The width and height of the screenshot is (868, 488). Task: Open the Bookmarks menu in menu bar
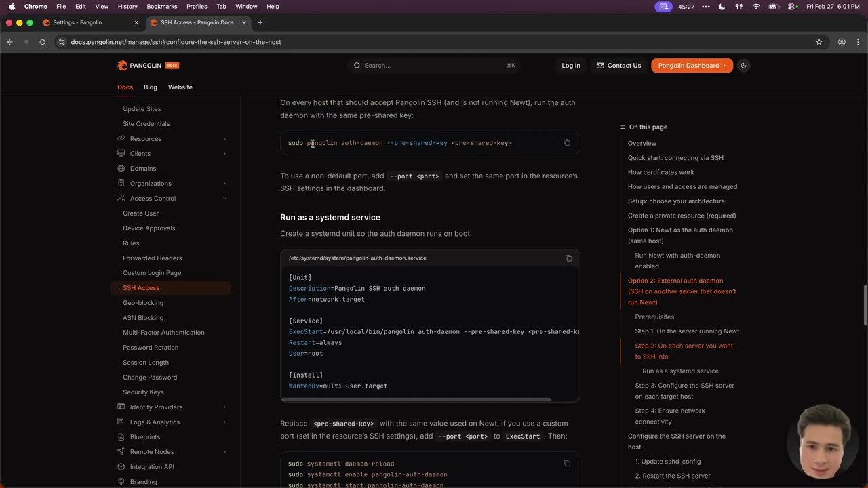[x=161, y=6]
